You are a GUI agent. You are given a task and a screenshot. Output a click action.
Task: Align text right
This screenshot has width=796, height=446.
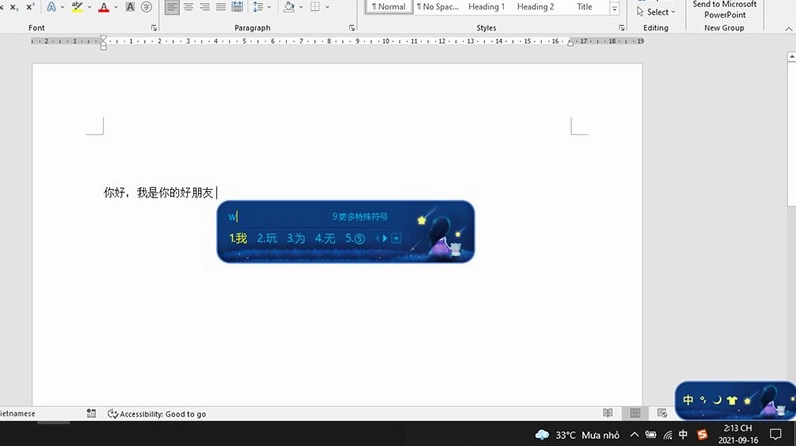point(205,7)
